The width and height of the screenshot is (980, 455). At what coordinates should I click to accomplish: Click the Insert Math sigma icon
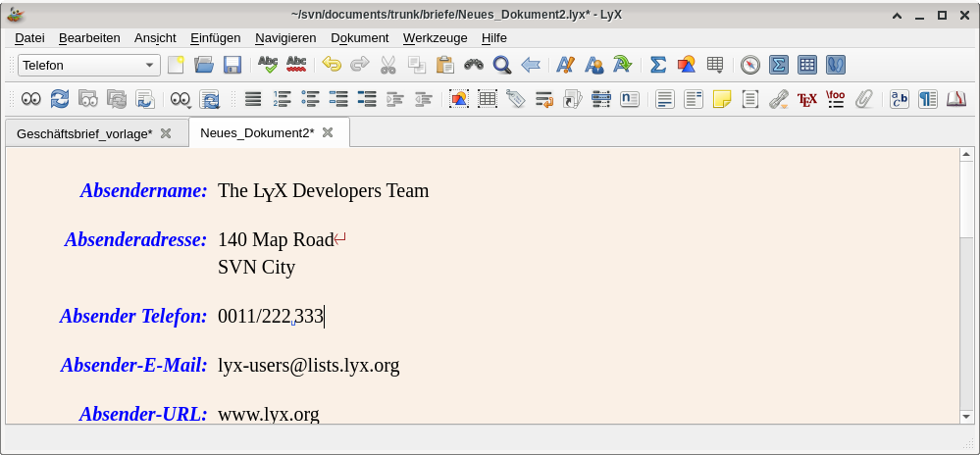click(x=658, y=65)
